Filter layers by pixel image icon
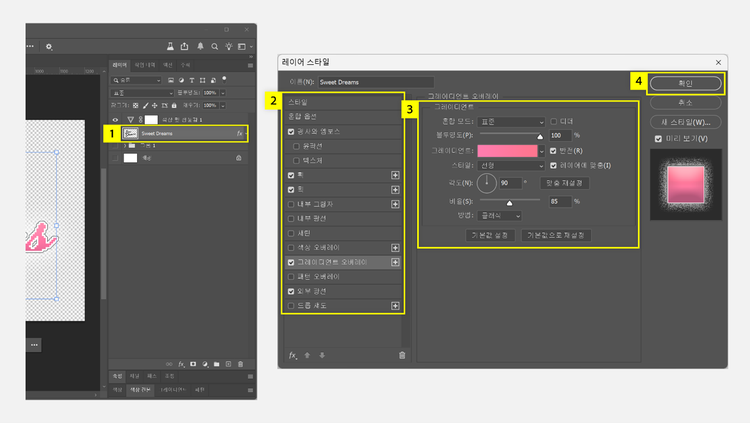 tap(171, 80)
